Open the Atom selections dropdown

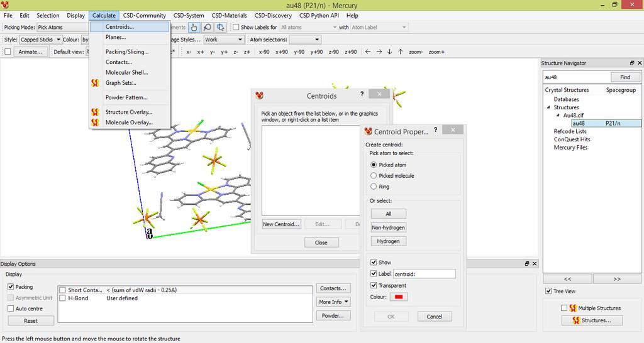click(305, 40)
